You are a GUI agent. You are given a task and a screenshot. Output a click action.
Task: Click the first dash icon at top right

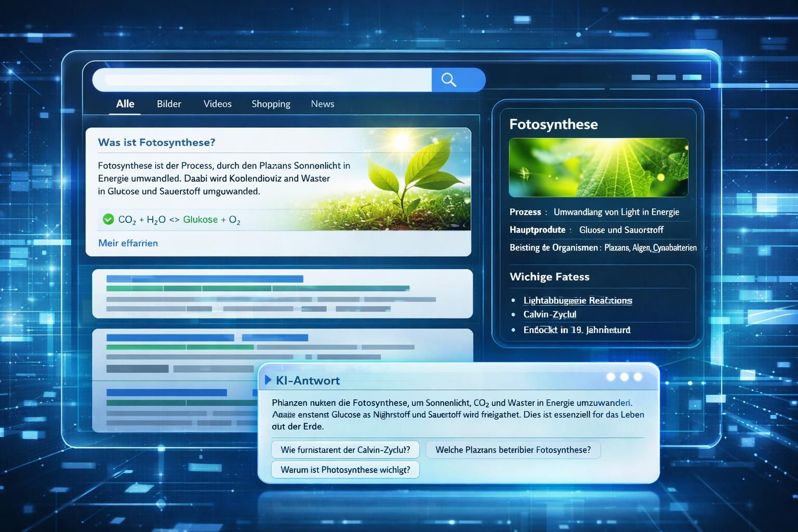coord(640,77)
